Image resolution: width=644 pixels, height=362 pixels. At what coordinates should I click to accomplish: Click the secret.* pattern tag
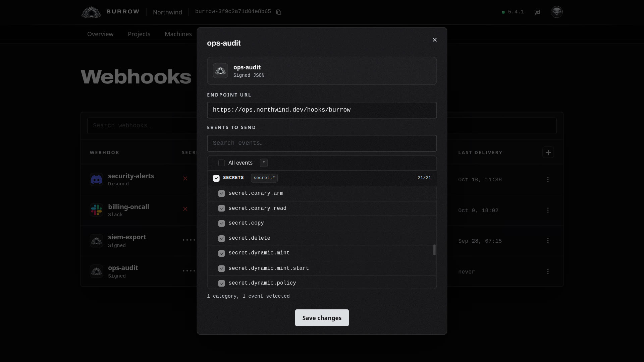point(264,178)
